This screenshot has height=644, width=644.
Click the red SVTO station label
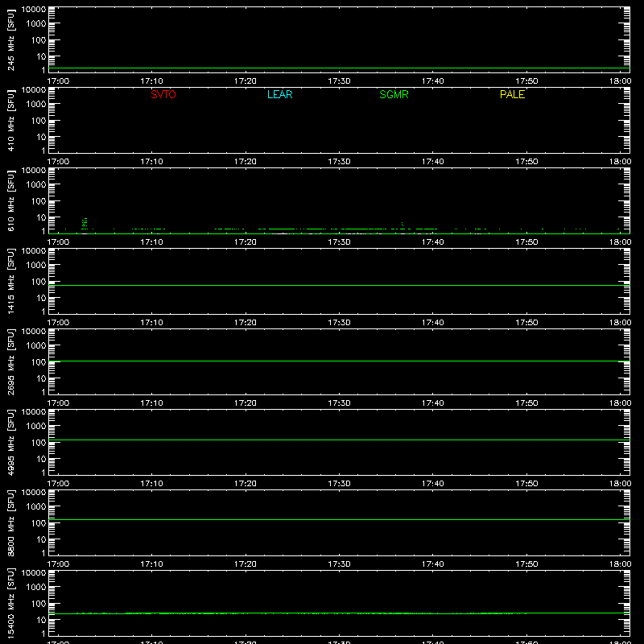pos(163,94)
